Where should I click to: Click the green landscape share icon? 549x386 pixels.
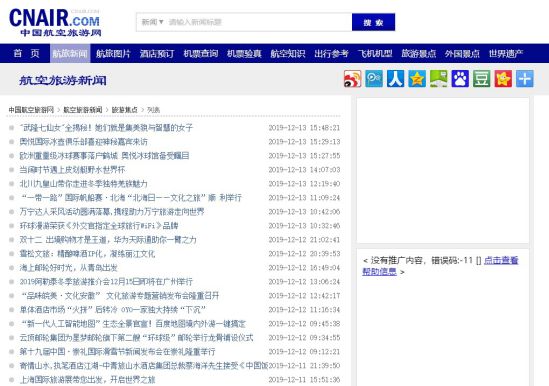tap(438, 78)
